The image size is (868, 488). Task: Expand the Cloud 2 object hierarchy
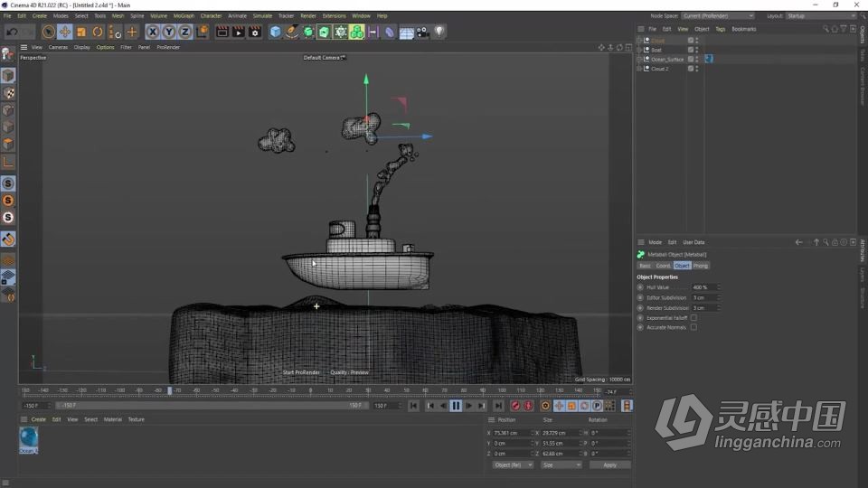tap(639, 69)
